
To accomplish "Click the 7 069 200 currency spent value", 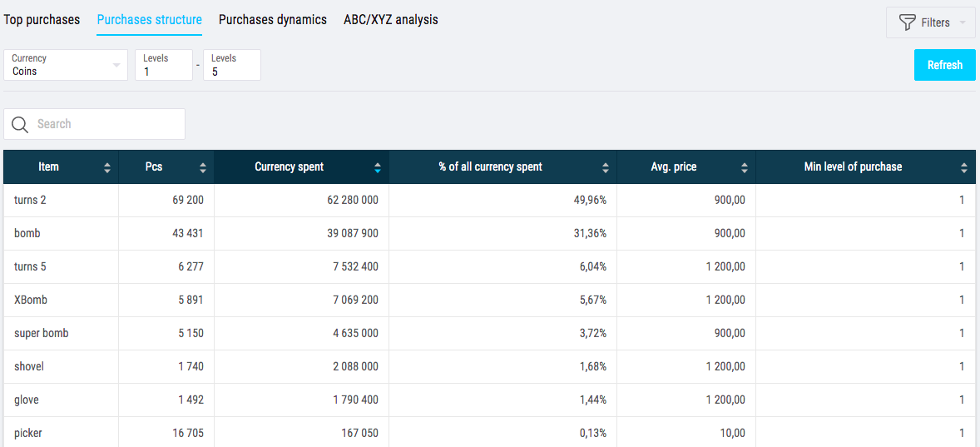I will (x=354, y=300).
